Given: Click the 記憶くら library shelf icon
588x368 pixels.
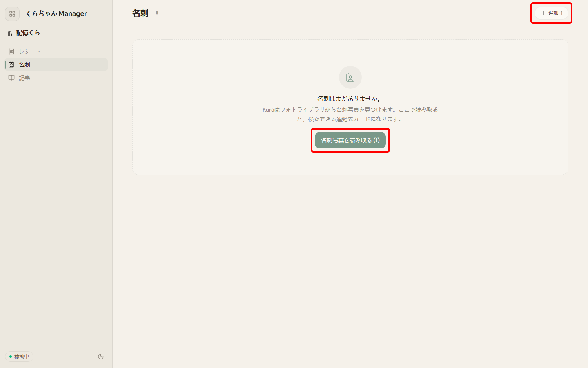Looking at the screenshot, I should tap(9, 33).
